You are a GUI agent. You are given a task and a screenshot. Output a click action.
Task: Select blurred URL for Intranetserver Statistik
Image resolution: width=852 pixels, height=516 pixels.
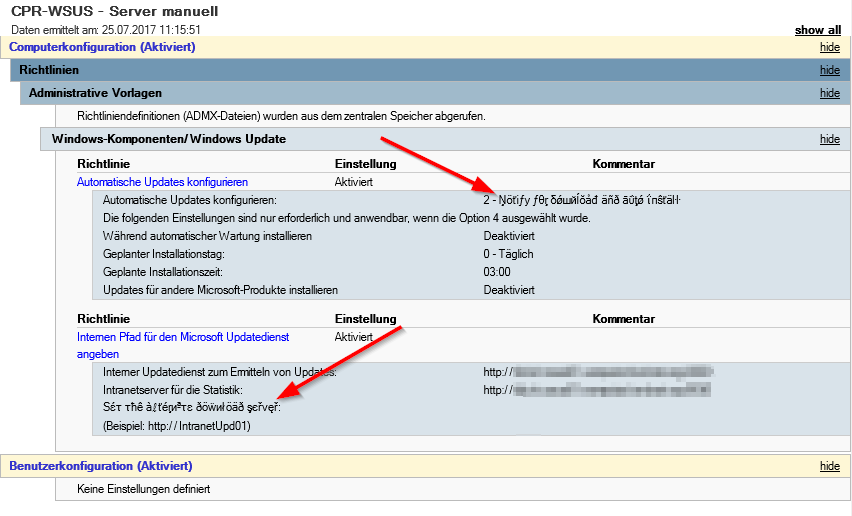coord(597,390)
